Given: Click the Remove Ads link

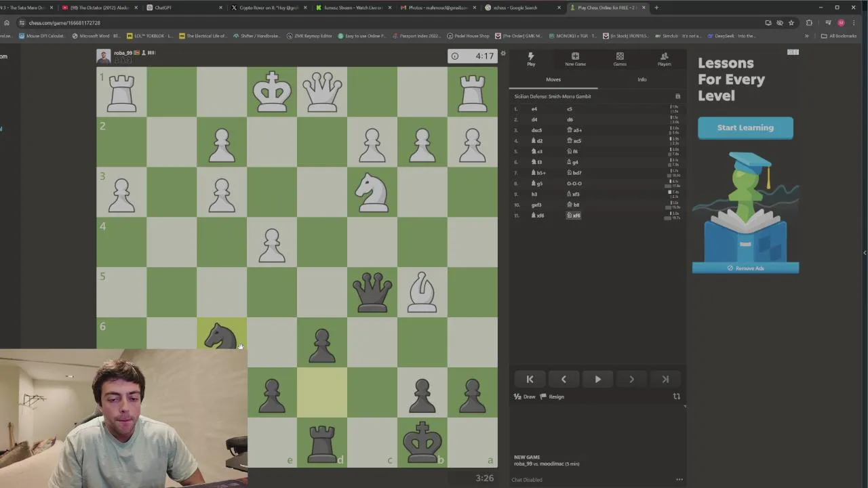Looking at the screenshot, I should tap(745, 268).
